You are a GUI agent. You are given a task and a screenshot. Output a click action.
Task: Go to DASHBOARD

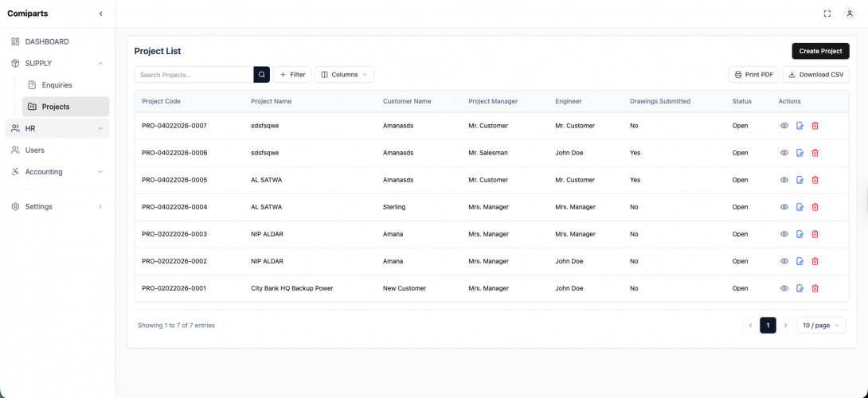[57, 41]
